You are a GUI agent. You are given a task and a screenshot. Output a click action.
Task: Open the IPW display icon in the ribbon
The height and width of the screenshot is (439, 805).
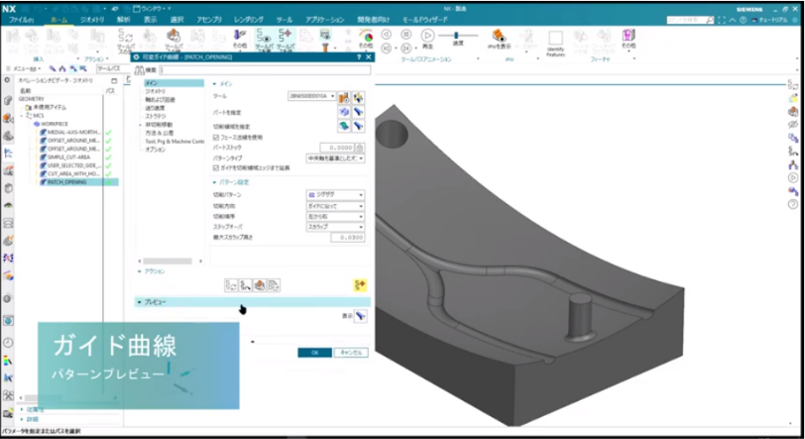coord(498,39)
